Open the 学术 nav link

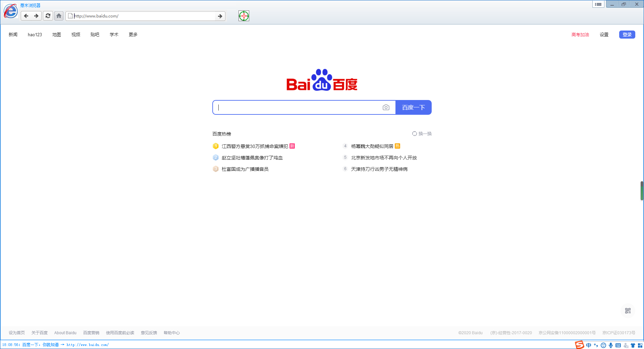pyautogui.click(x=114, y=35)
